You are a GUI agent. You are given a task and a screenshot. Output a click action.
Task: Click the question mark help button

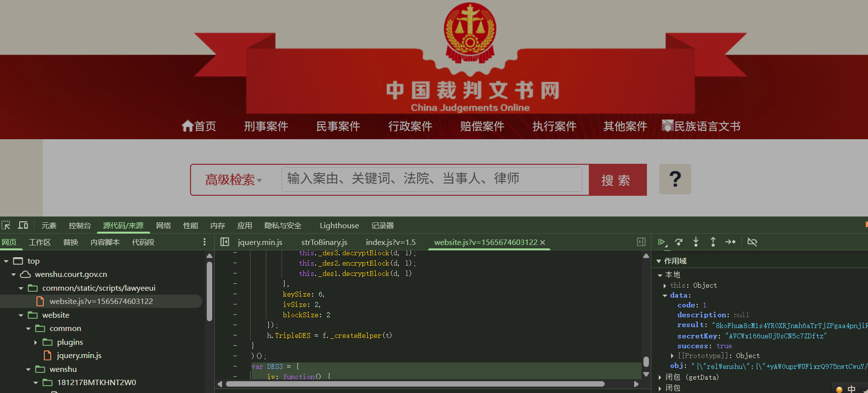click(x=675, y=179)
